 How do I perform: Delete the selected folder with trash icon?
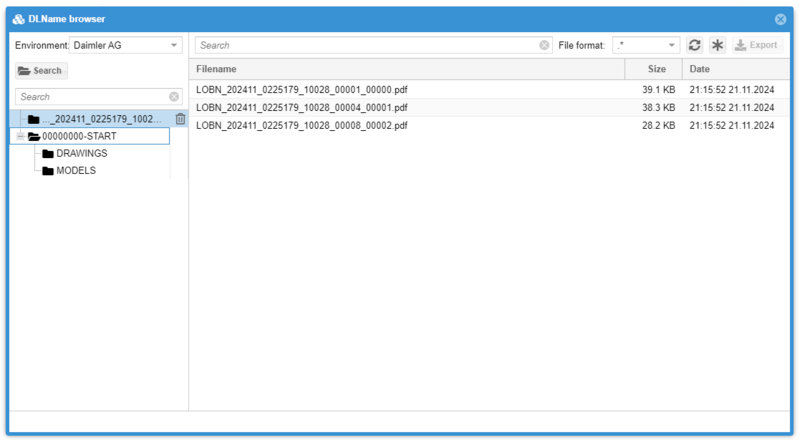(180, 119)
